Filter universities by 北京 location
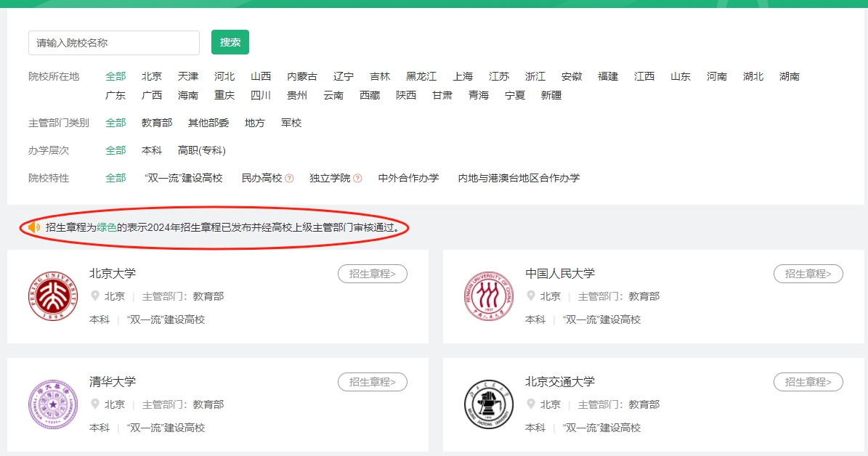This screenshot has height=456, width=868. [x=152, y=76]
